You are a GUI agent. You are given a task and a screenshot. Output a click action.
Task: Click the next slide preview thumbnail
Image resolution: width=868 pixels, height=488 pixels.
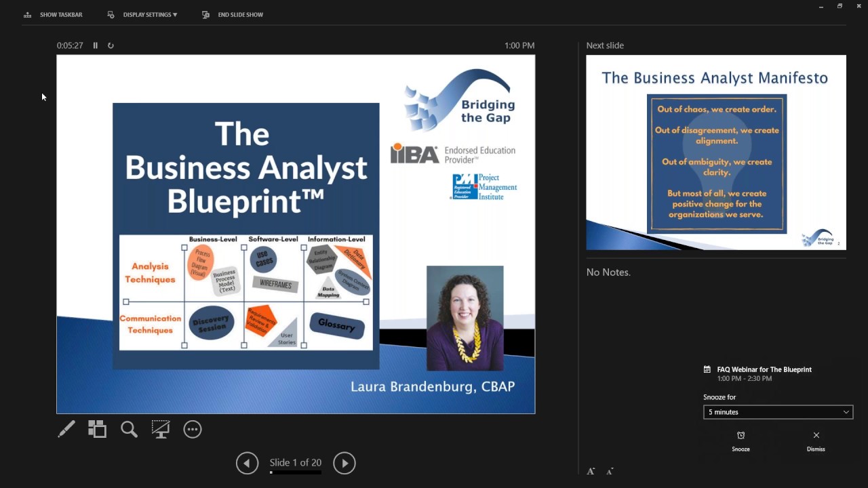coord(716,152)
